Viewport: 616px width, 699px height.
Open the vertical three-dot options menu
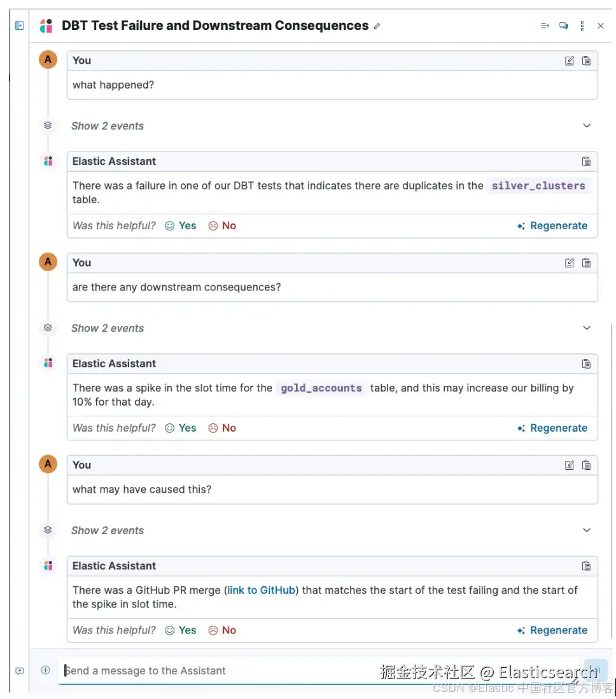point(582,26)
